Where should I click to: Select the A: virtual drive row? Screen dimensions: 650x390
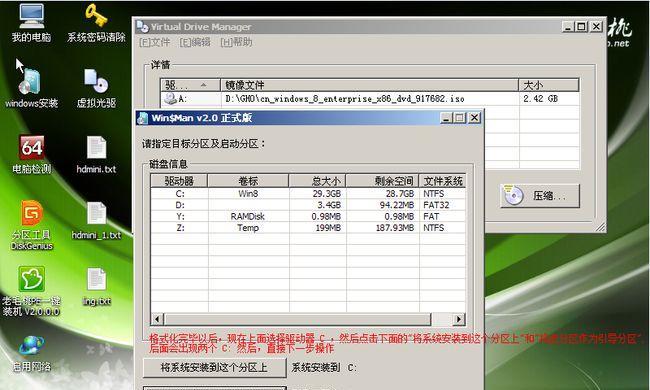369,99
